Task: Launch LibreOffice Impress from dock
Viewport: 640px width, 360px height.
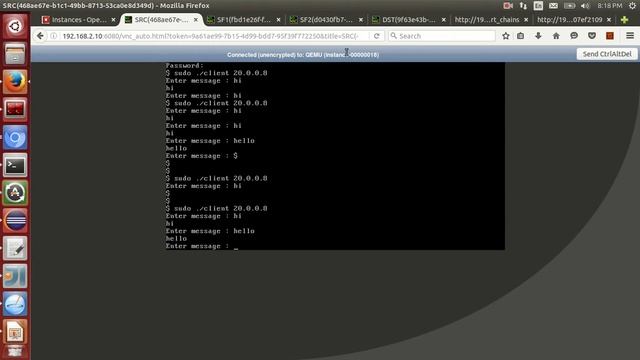Action: tap(15, 332)
